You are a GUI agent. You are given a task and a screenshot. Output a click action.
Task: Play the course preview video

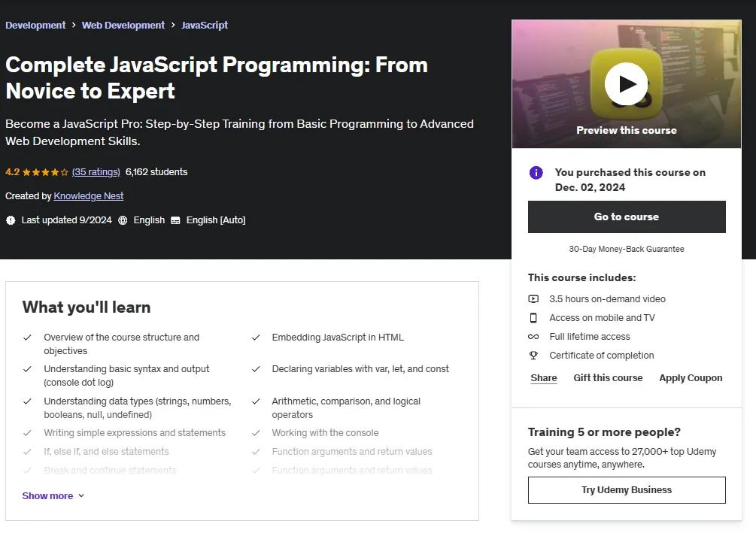(627, 84)
